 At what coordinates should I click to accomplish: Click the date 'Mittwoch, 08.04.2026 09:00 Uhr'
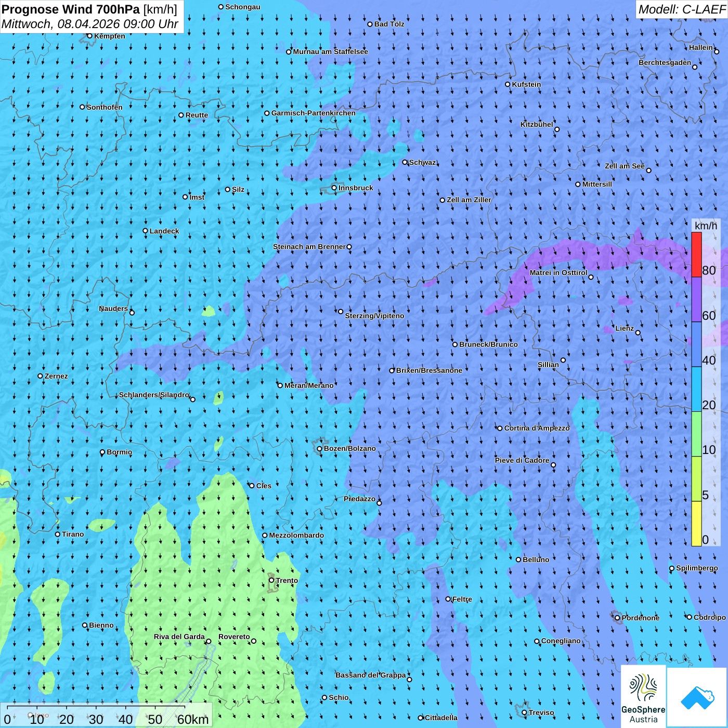coord(90,24)
